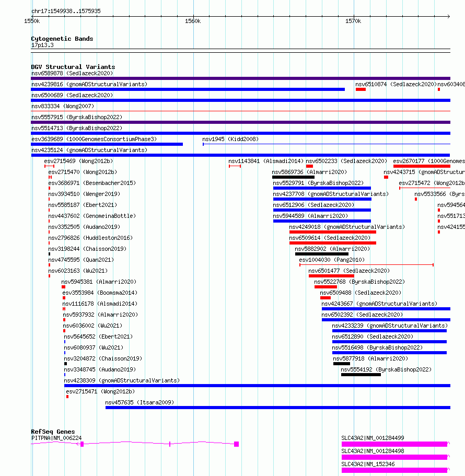Image resolution: width=465 pixels, height=476 pixels.
Task: Click nsv5514713 (ByrskaBishop2022) label
Action: 77,128
